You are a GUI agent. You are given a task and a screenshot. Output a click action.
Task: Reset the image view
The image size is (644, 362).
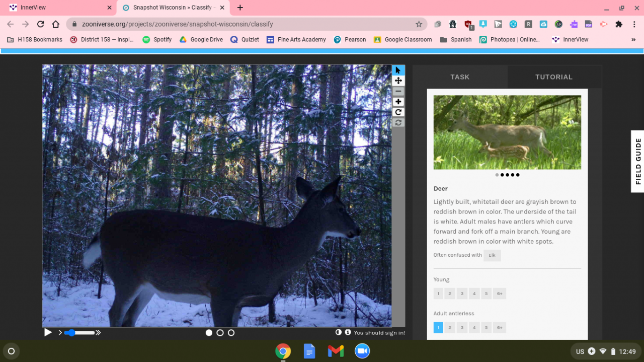click(x=398, y=122)
